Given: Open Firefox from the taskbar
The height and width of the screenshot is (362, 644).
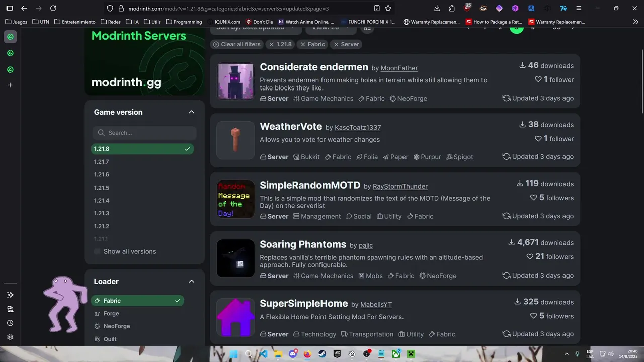Looking at the screenshot, I should 307,354.
